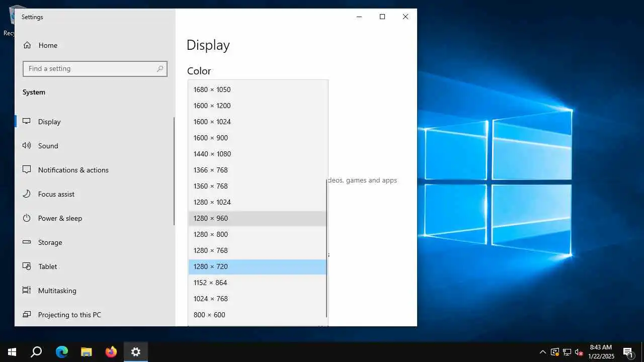Pick the 1024 × 768 resolution
Screen dimensions: 644x362
258,299
